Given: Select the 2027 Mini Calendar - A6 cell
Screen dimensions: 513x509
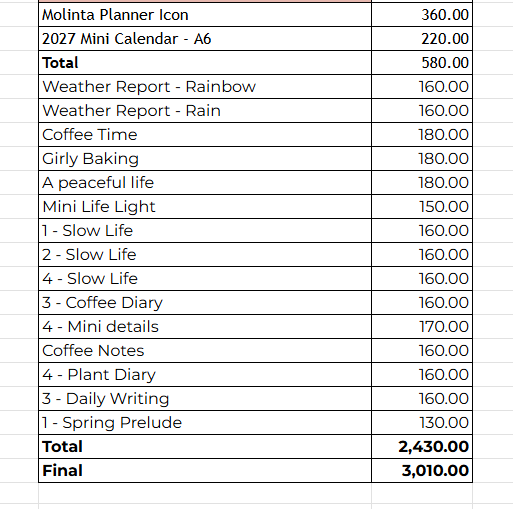Looking at the screenshot, I should [x=205, y=39].
